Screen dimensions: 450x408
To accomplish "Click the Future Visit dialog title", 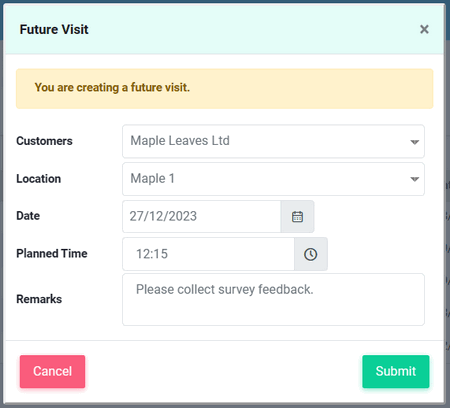I will pos(54,29).
